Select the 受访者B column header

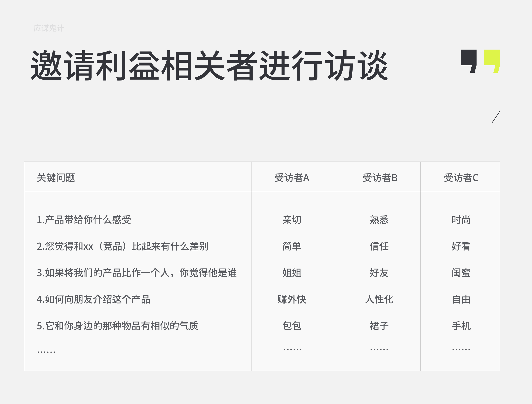click(x=380, y=178)
